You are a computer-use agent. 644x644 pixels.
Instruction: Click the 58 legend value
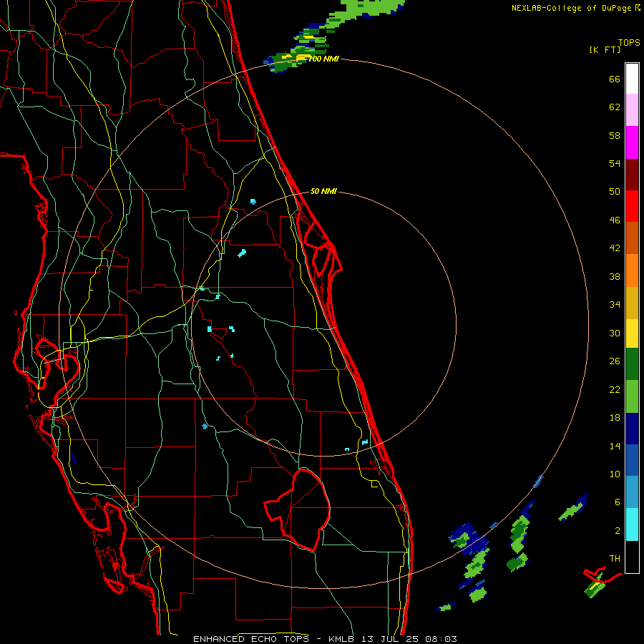coord(615,135)
